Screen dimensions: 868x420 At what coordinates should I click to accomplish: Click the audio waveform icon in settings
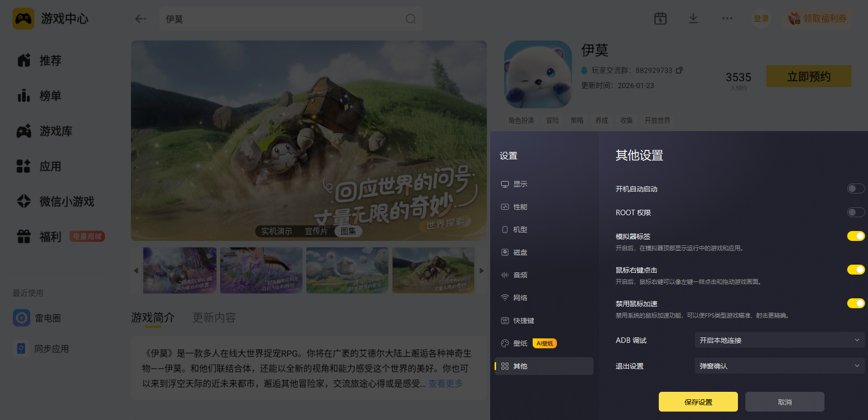point(504,275)
